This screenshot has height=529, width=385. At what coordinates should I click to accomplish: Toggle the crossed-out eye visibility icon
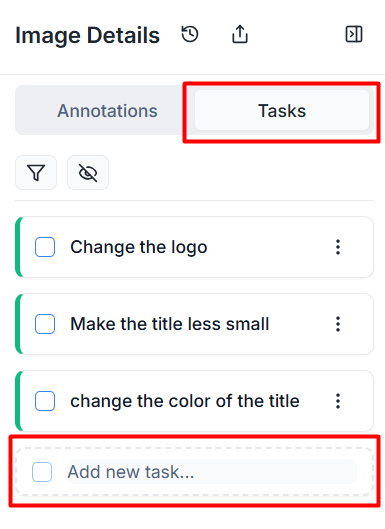pos(88,172)
